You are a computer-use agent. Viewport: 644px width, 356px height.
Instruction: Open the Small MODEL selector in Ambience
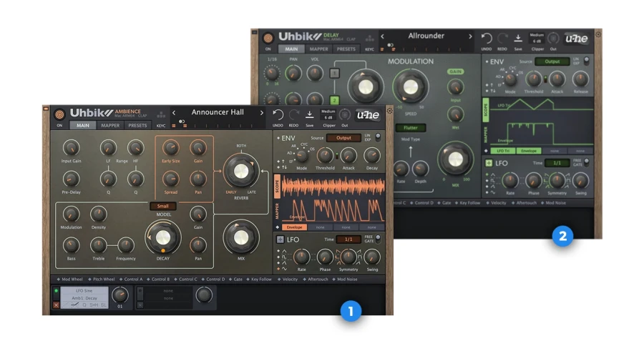coord(163,207)
